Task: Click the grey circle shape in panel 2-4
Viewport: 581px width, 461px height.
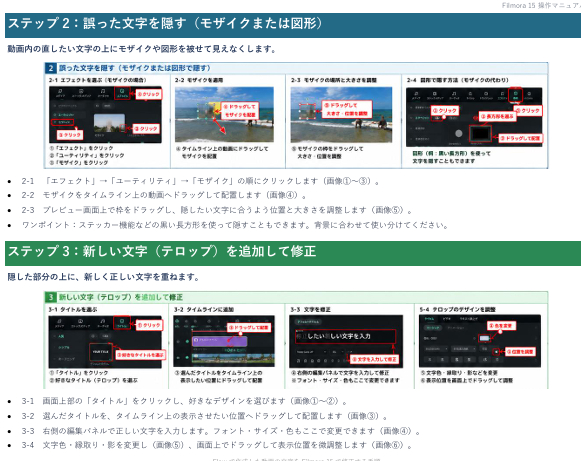Action: pyautogui.click(x=459, y=133)
